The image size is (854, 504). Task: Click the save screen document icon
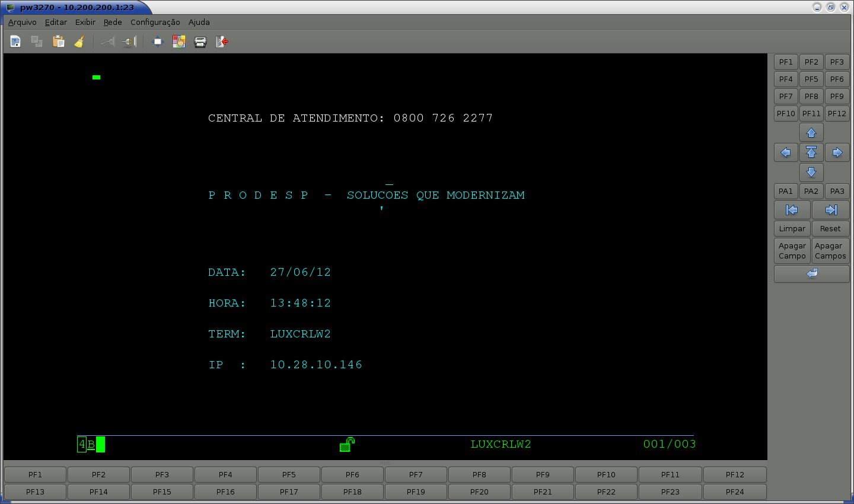tap(15, 42)
